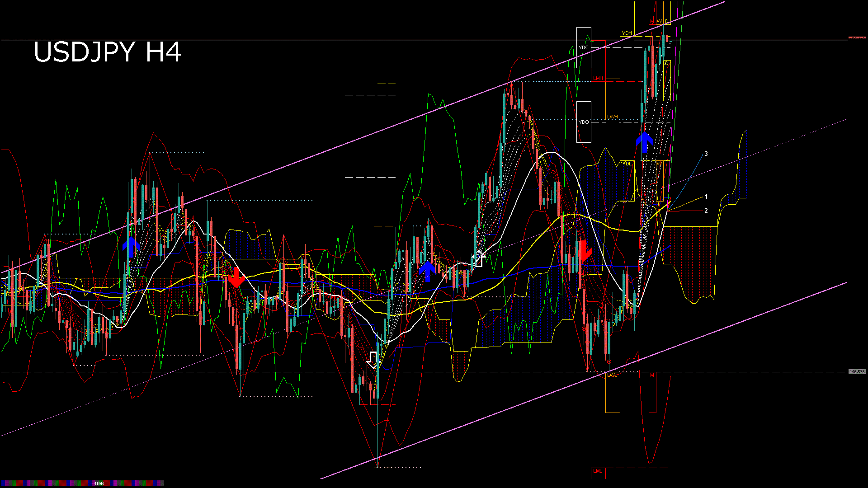Click the orange LWH level label
The width and height of the screenshot is (868, 488).
pyautogui.click(x=612, y=117)
